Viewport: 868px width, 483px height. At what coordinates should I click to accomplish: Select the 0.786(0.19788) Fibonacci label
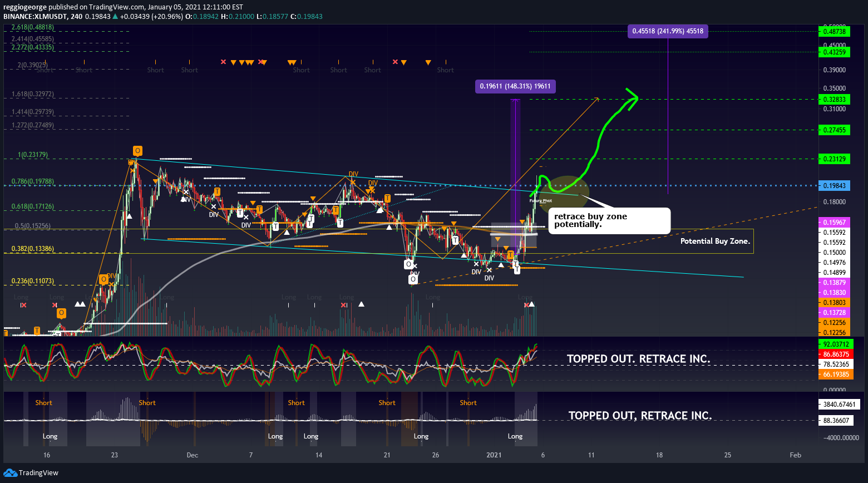[33, 181]
